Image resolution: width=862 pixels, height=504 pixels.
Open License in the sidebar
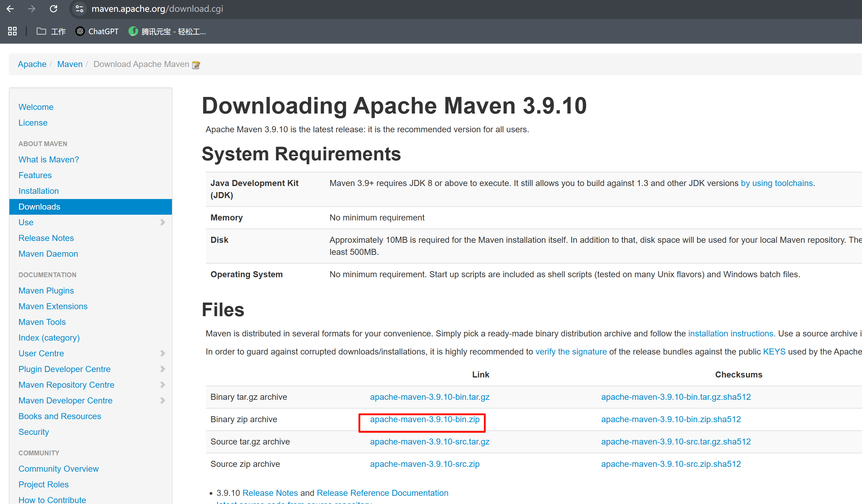tap(33, 123)
